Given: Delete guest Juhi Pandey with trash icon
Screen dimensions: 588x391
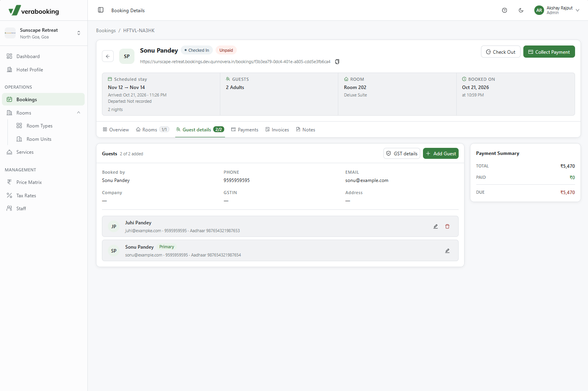Looking at the screenshot, I should (447, 226).
